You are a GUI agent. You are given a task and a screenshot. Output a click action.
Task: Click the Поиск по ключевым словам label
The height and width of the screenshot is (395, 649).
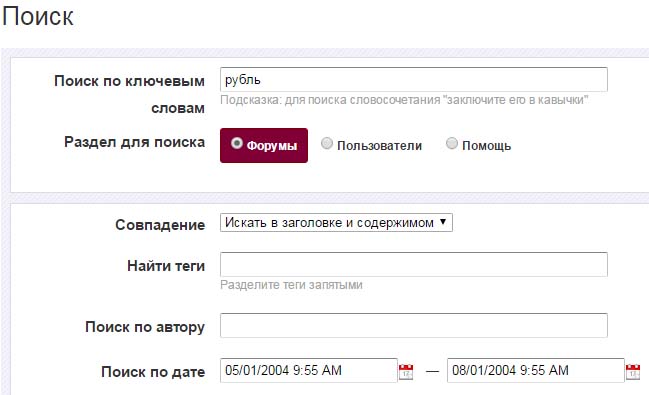[130, 94]
